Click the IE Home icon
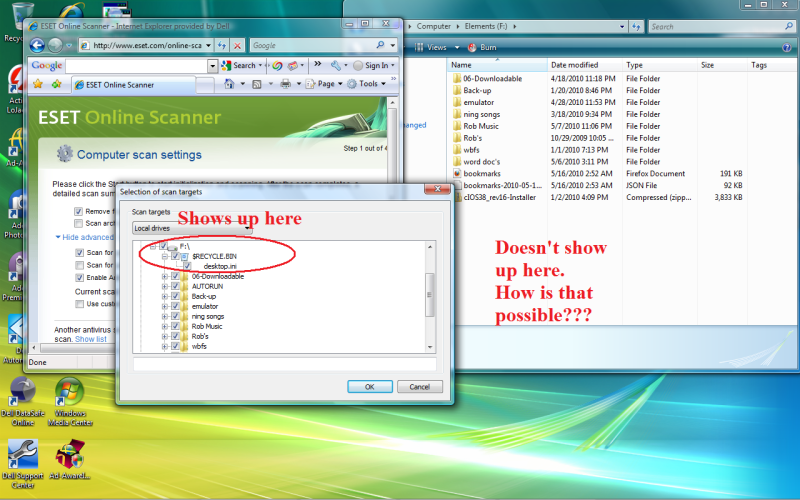The height and width of the screenshot is (500, 800). (x=229, y=84)
